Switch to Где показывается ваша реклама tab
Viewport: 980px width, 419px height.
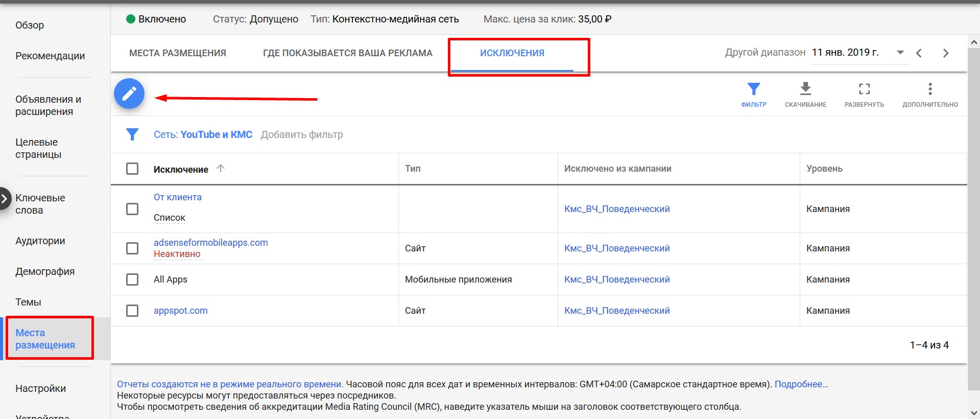tap(348, 53)
